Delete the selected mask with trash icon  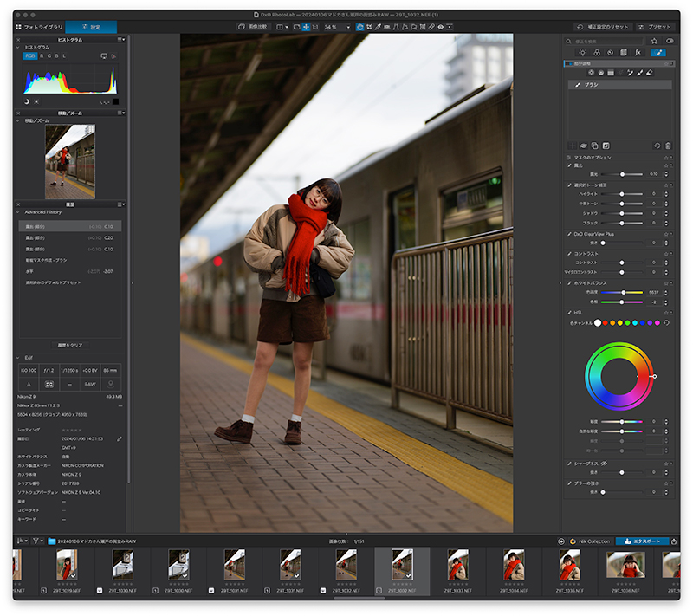tap(668, 146)
